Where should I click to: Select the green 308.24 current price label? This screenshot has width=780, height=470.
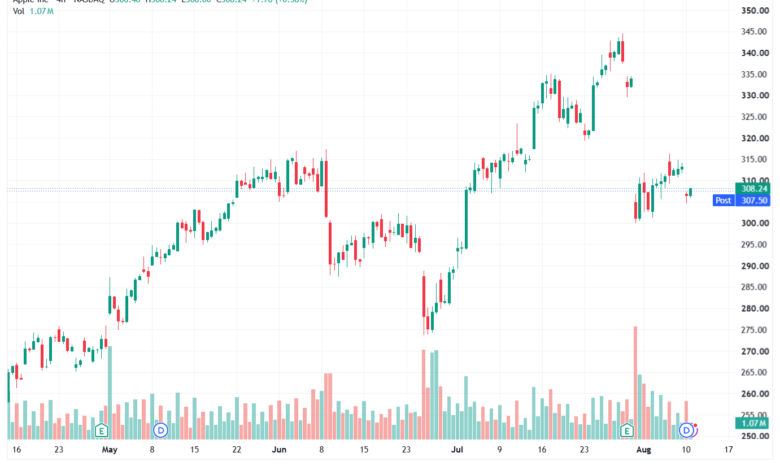click(753, 188)
